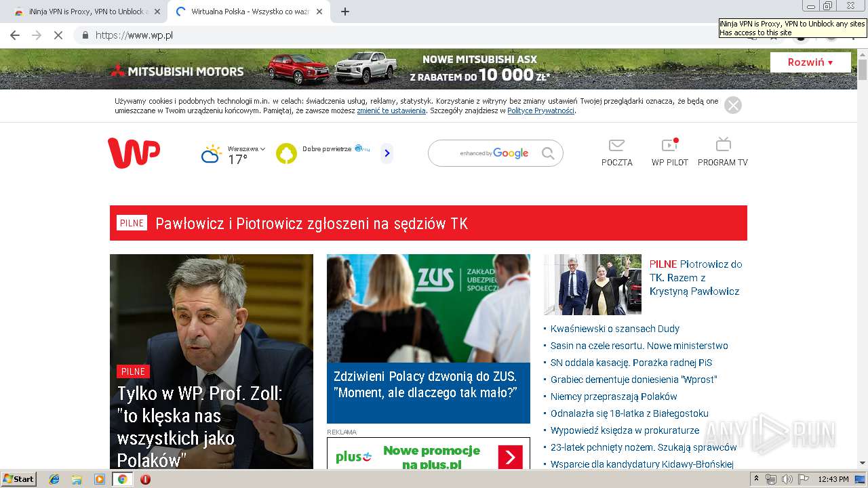Open 'Wsparcie dla kandydatury Kidawy-Błońskiej'
Screen dimensions: 868x488
coord(642,464)
